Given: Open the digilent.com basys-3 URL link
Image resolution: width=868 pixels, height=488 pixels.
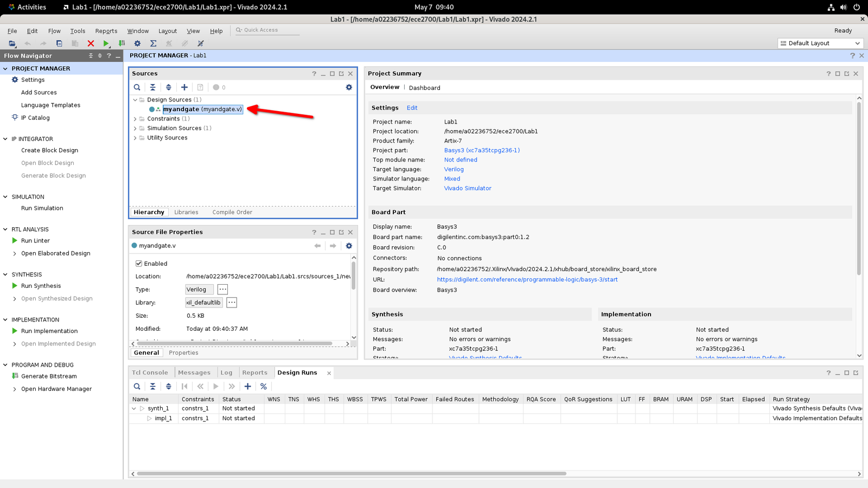Looking at the screenshot, I should 527,280.
